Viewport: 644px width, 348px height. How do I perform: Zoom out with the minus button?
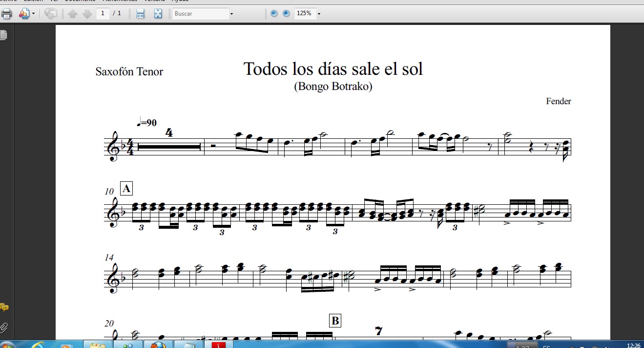coord(274,14)
